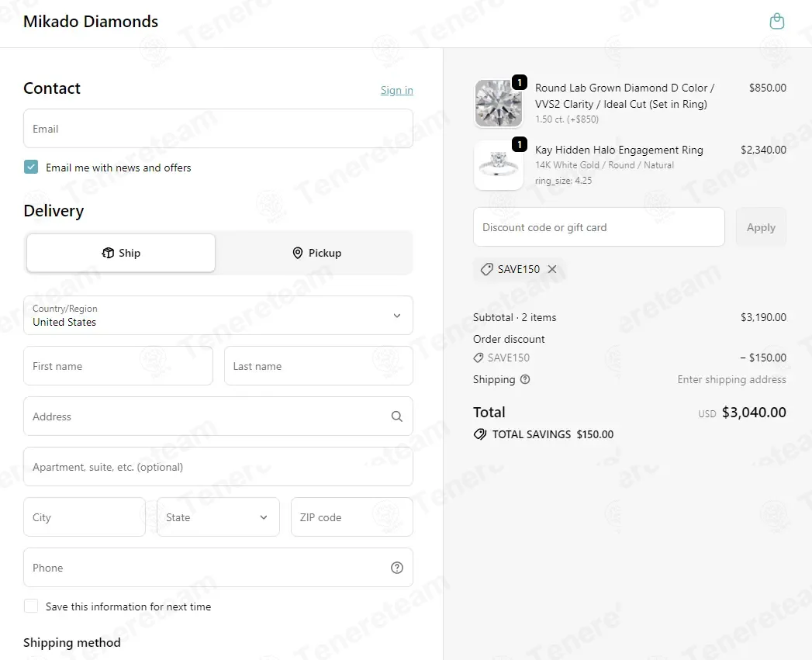
Task: Click the Enter shipping address text
Action: (x=732, y=380)
